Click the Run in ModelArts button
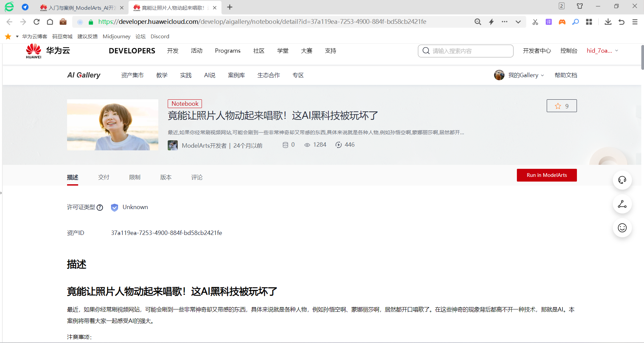This screenshot has height=343, width=644. (547, 175)
